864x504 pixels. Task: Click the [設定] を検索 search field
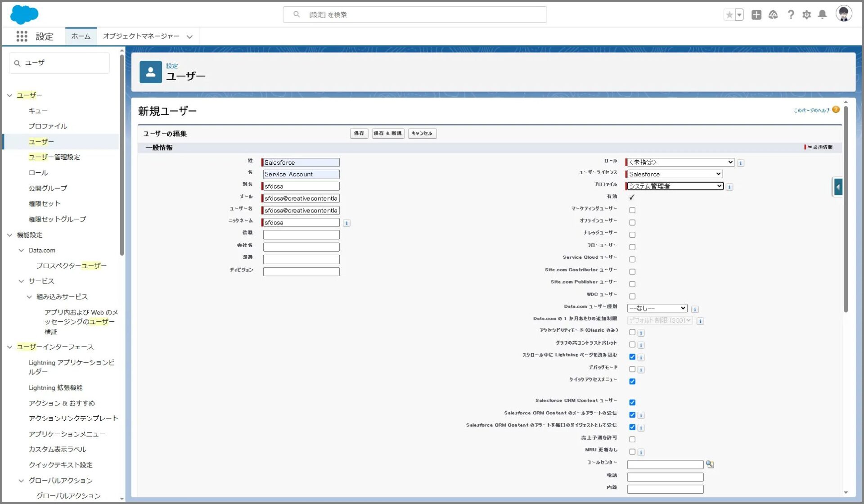[414, 15]
